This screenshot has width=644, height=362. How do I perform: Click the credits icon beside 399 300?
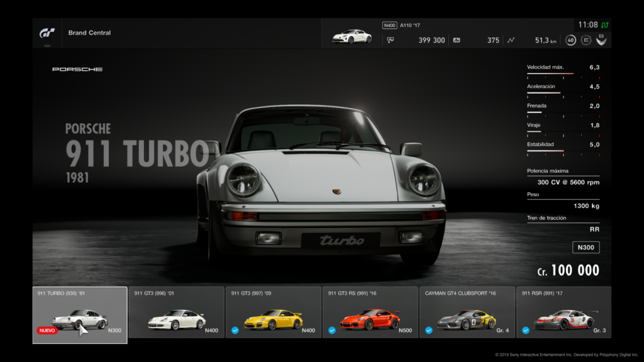[x=391, y=40]
